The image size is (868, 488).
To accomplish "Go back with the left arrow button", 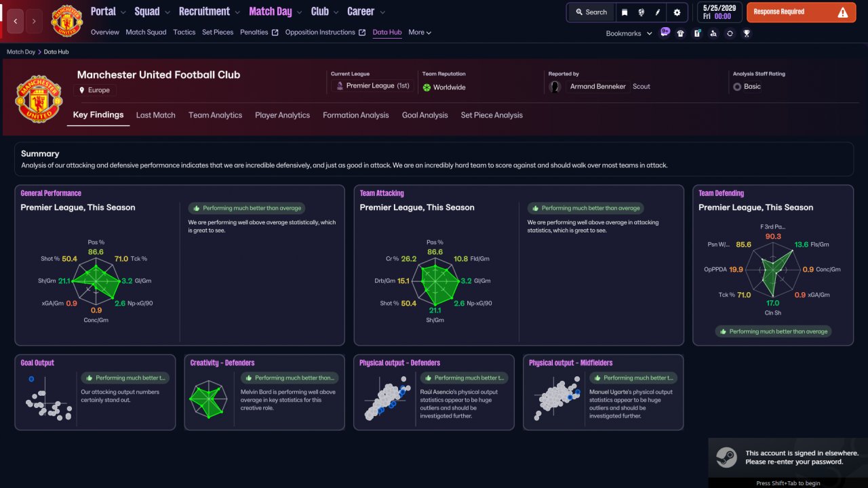I will pos(16,21).
